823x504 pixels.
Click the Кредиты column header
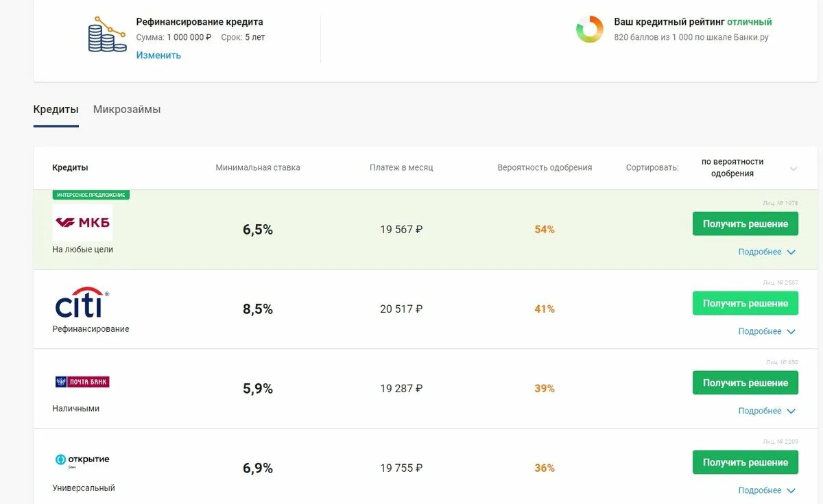(70, 168)
